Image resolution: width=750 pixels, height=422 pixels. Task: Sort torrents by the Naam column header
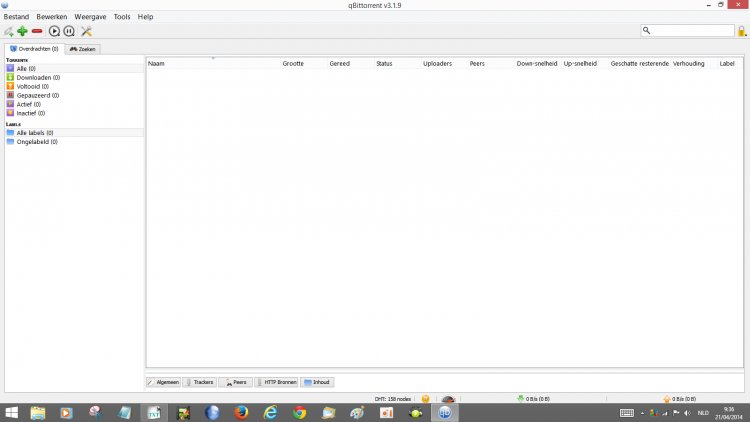(157, 64)
